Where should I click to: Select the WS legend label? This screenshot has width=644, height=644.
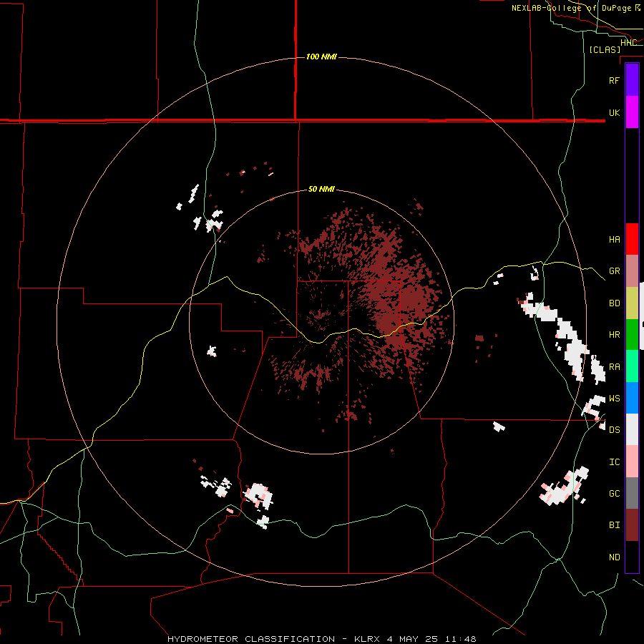point(614,399)
